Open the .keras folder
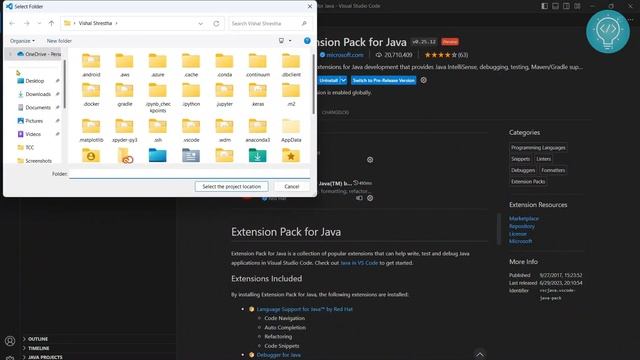 coord(258,95)
